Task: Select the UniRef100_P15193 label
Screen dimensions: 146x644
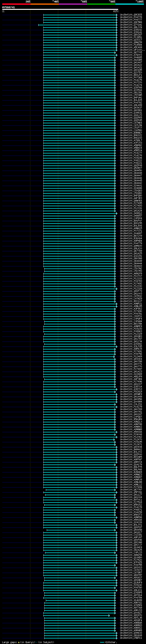Action: (131, 329)
